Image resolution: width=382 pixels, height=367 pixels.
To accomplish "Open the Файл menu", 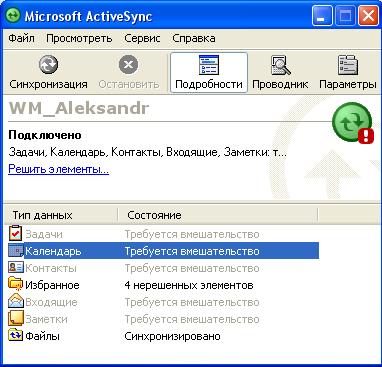I will (21, 38).
